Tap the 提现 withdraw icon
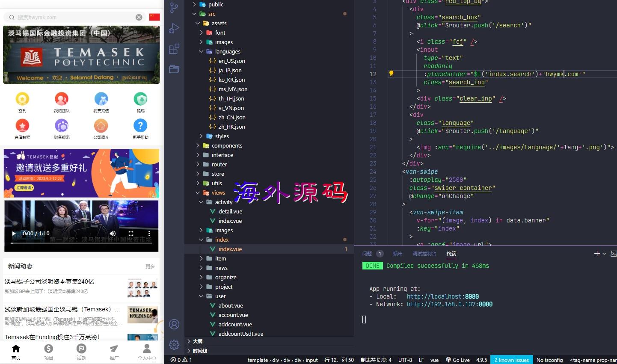617x364 pixels. 140,99
